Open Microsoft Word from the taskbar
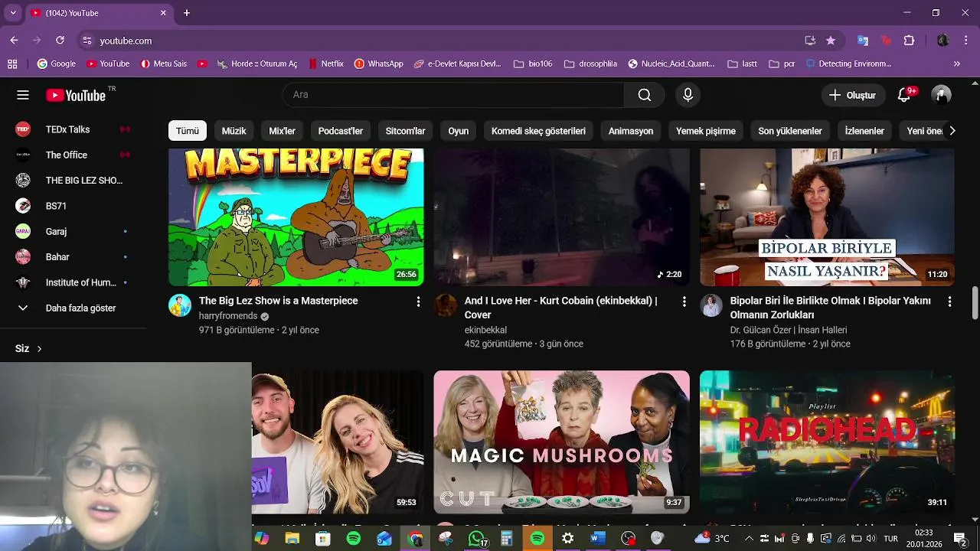This screenshot has height=551, width=980. click(x=598, y=539)
